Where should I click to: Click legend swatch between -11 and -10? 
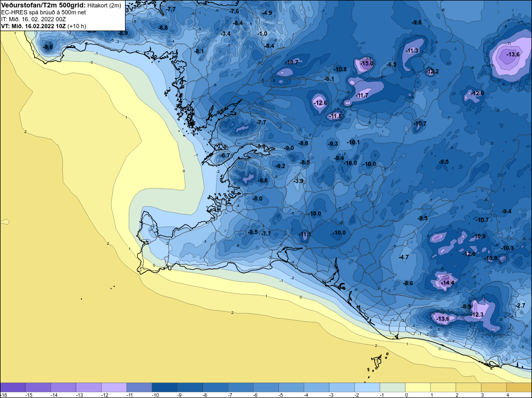tap(139, 387)
